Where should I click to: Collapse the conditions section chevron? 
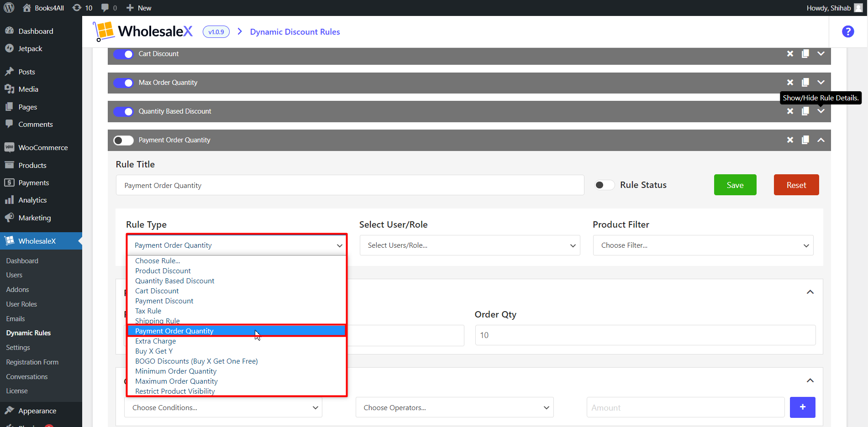(810, 380)
